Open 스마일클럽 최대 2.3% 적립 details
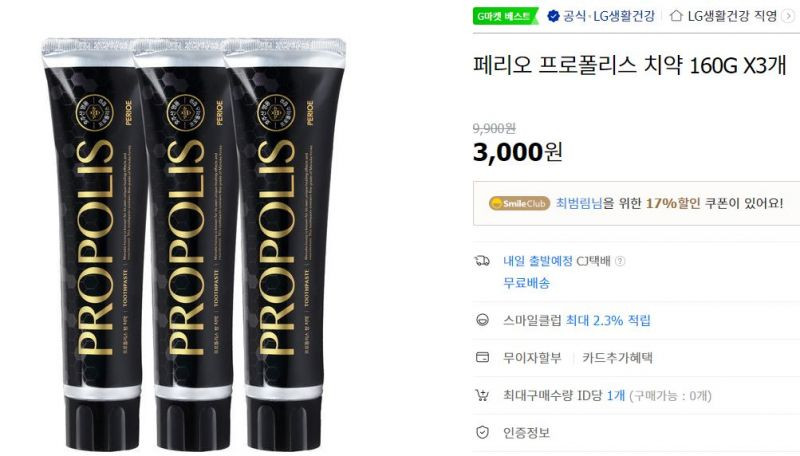Viewport: 800px width, 456px height. point(577,320)
